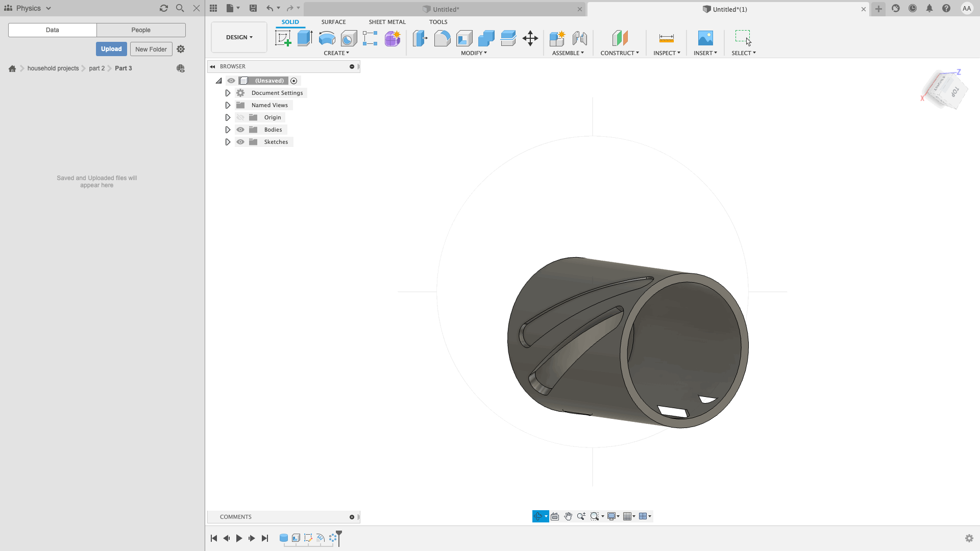The height and width of the screenshot is (551, 980).
Task: Select the Move/Copy arrows tool
Action: point(530,38)
